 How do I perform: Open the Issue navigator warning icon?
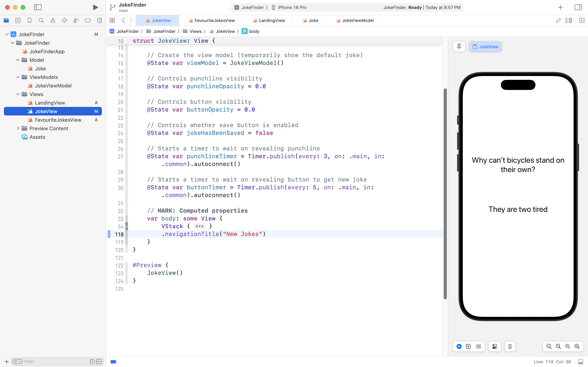(x=53, y=20)
